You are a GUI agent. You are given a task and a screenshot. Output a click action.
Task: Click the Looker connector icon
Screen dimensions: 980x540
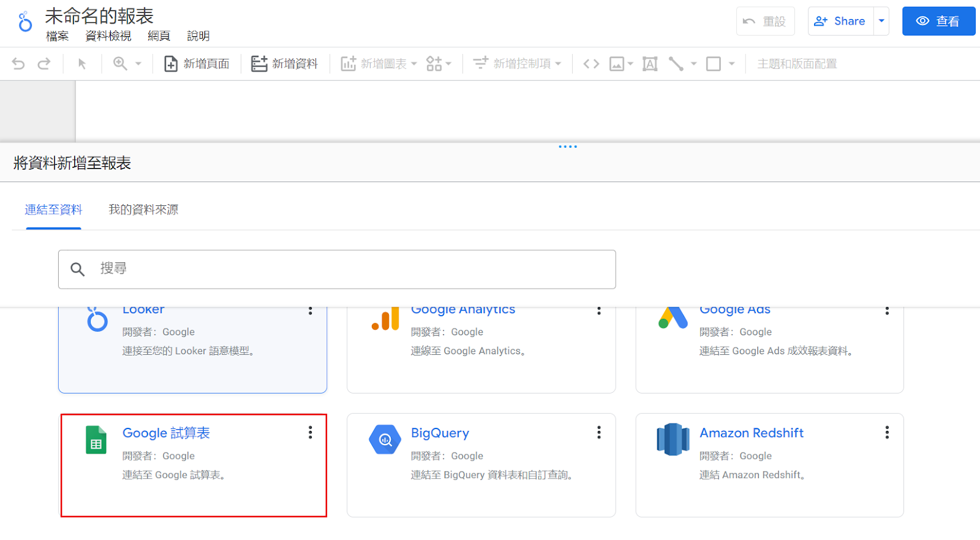97,319
